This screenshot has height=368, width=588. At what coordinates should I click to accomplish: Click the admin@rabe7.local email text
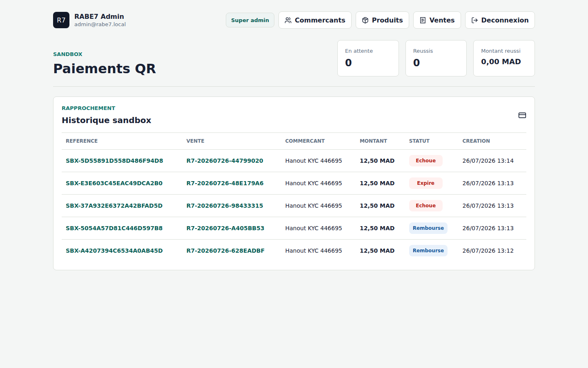100,25
